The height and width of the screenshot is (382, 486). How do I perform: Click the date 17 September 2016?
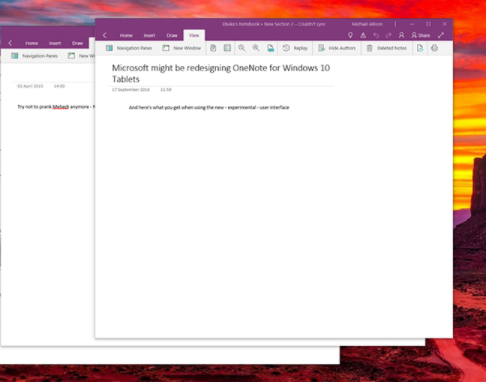(131, 90)
